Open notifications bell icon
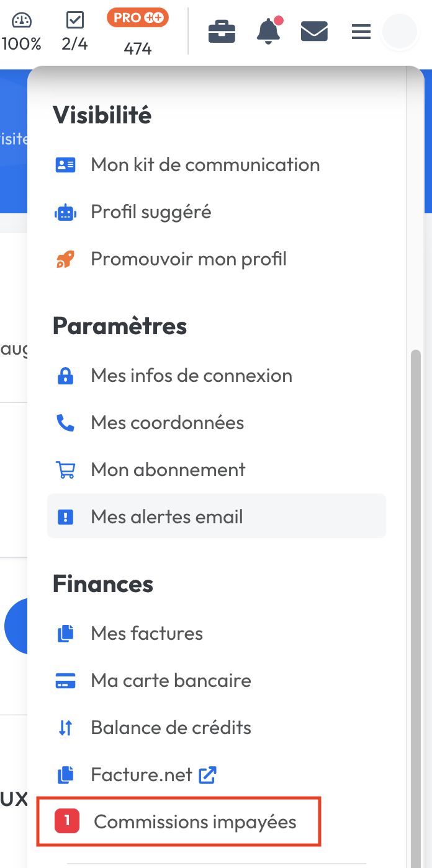The height and width of the screenshot is (868, 432). 268,30
